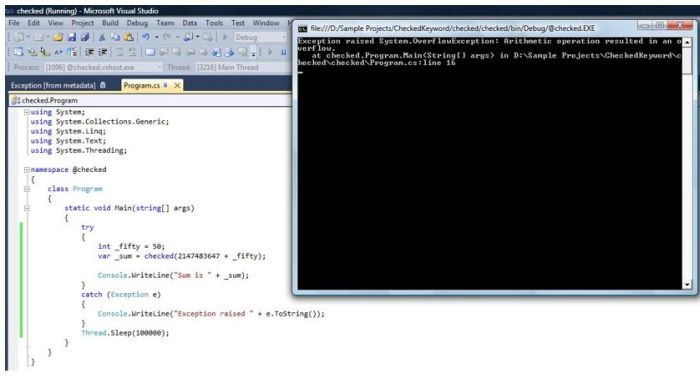Click the console window system icon

(x=303, y=29)
